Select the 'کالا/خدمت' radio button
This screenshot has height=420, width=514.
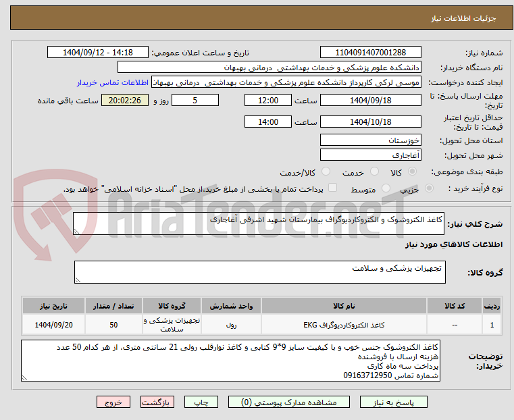click(x=326, y=172)
